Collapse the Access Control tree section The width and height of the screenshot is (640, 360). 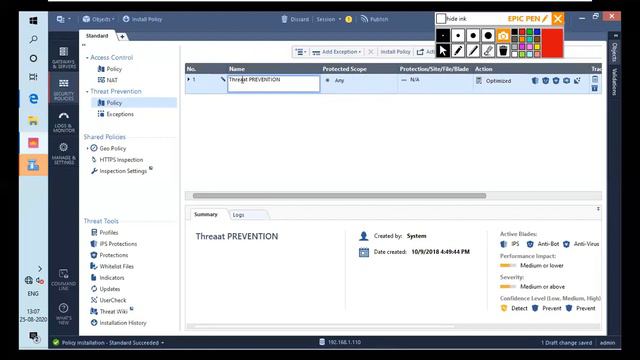point(87,58)
